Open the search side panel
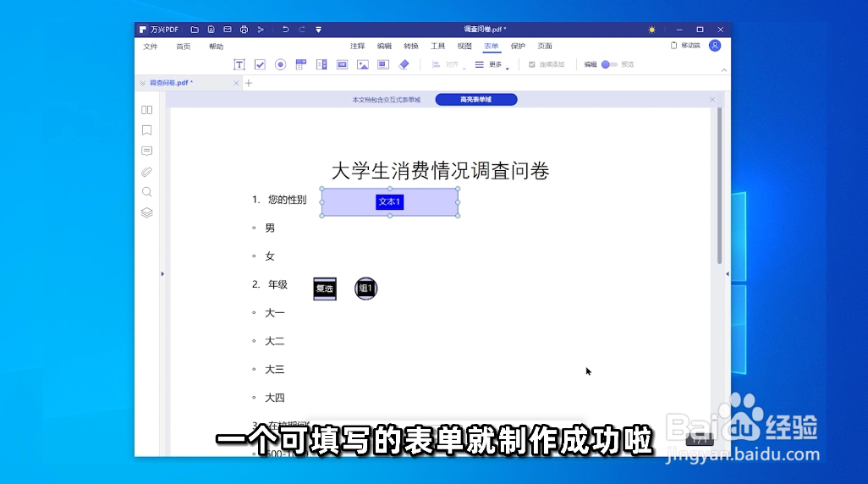 pos(146,192)
